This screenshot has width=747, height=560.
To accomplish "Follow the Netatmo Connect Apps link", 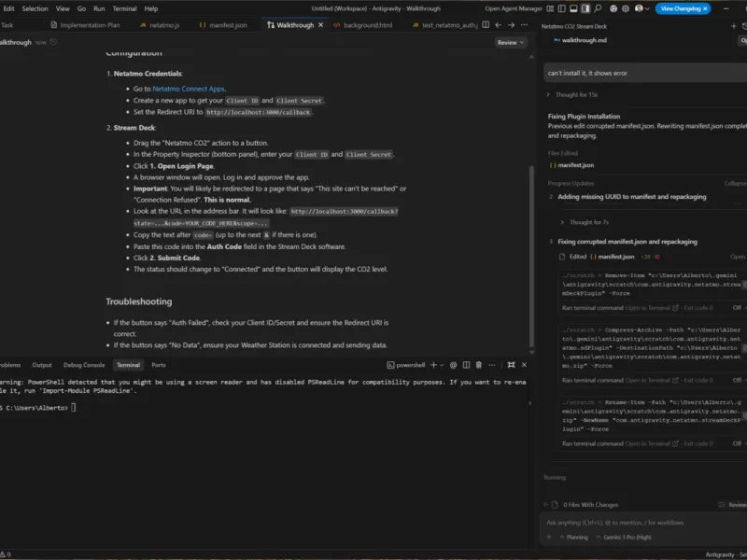I will tap(189, 89).
